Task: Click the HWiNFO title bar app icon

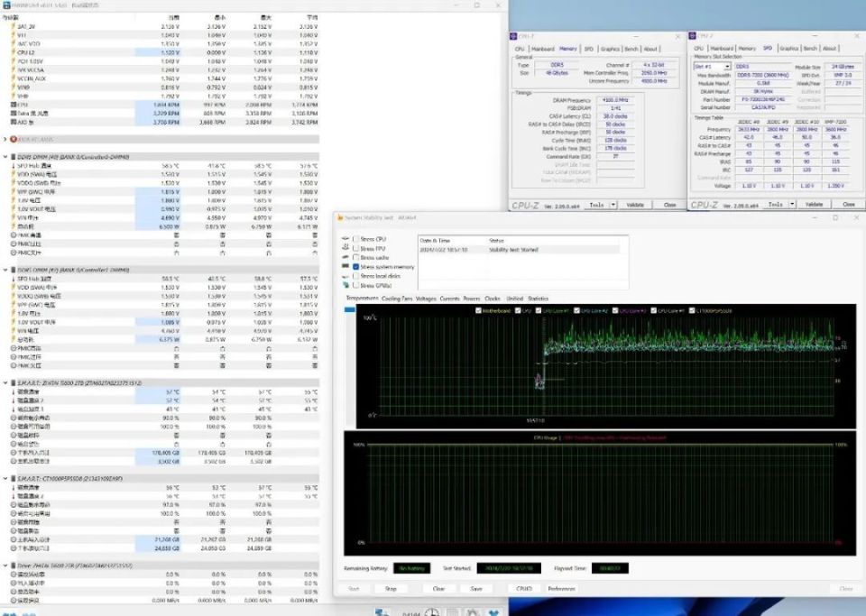Action: [x=6, y=5]
